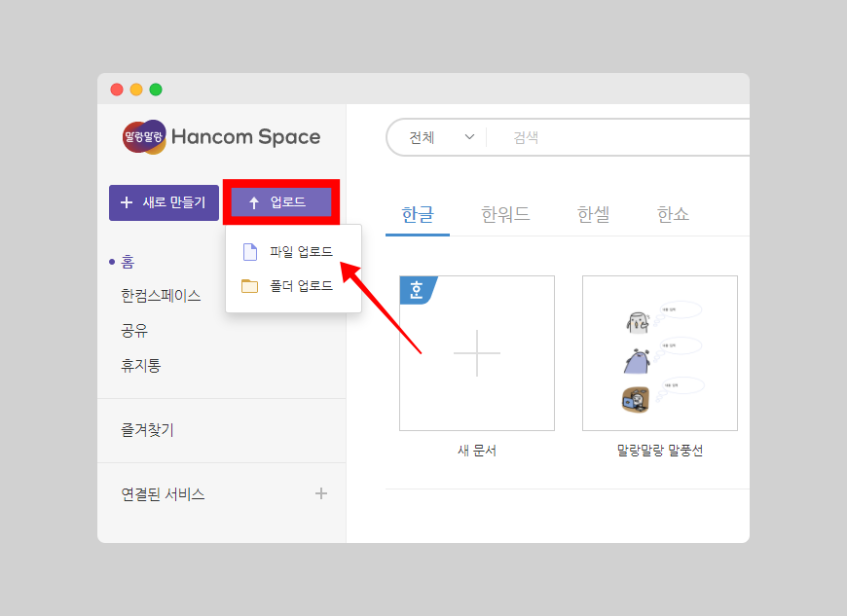Click the folder icon beside 폴더 업로드
Screen dimensions: 847x616
pos(249,285)
